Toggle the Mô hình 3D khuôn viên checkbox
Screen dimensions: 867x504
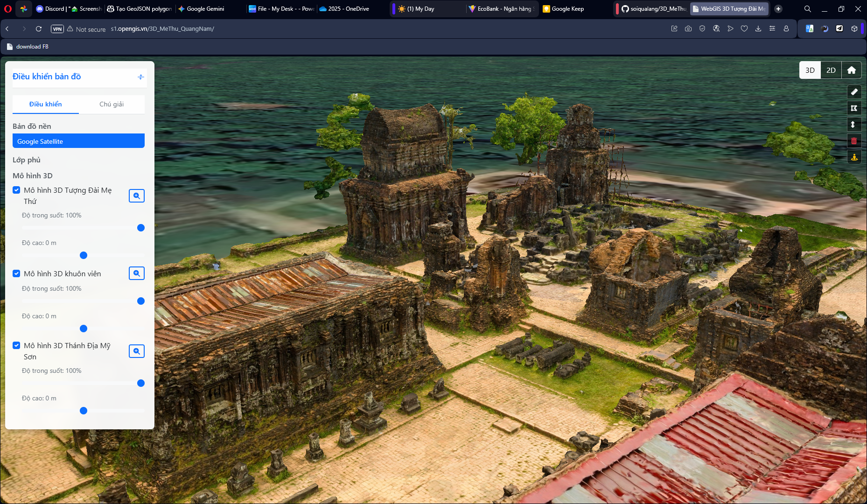[x=16, y=273]
